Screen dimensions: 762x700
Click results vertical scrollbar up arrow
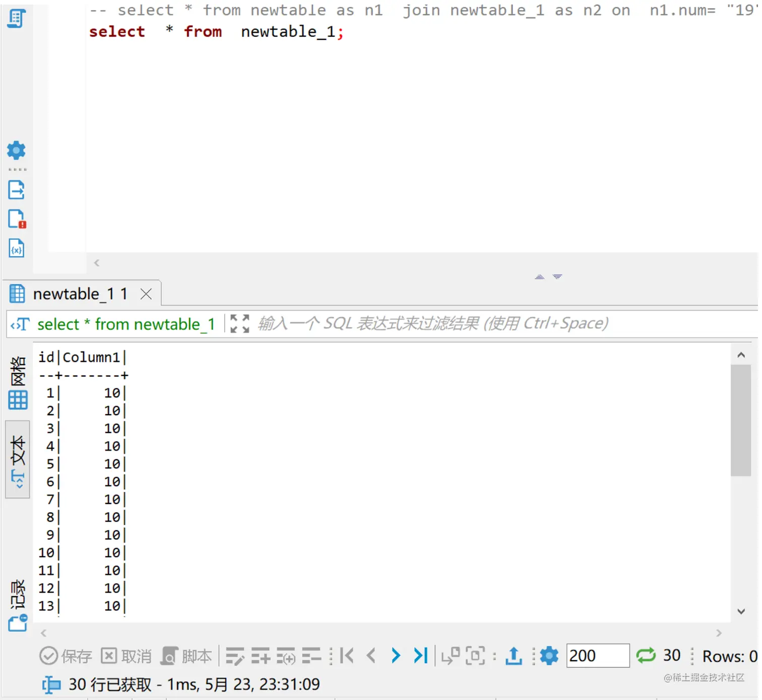pos(741,355)
